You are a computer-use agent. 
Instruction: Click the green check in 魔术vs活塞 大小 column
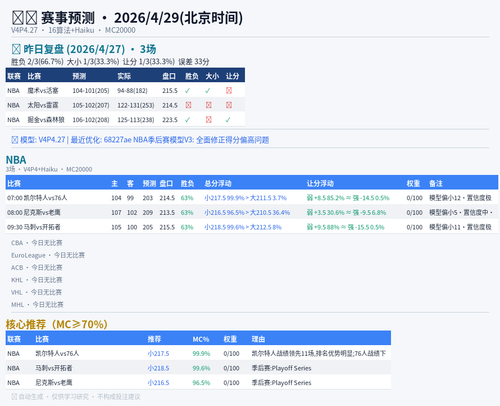(x=208, y=91)
